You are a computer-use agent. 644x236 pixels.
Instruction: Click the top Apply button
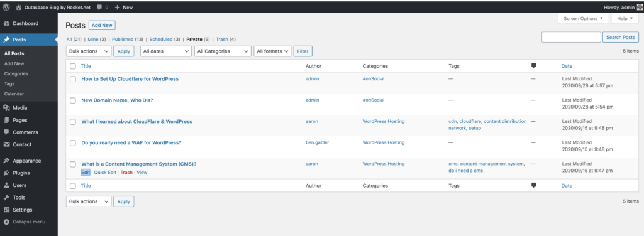tap(124, 51)
